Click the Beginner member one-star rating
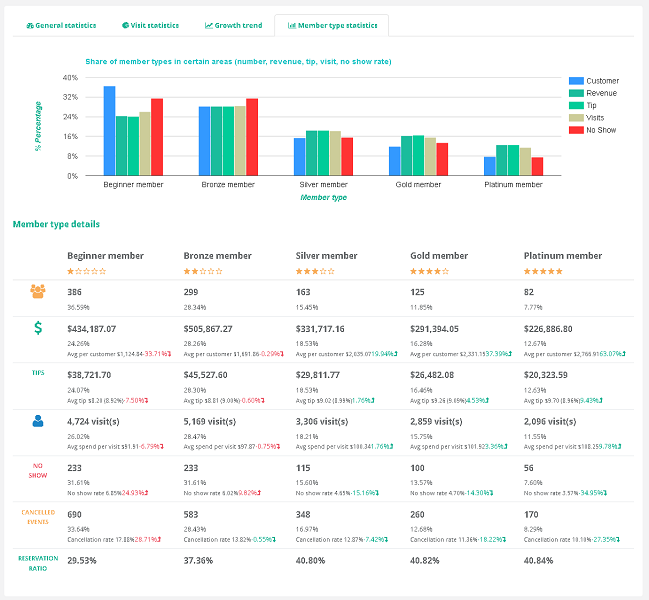This screenshot has width=649, height=600. click(86, 271)
